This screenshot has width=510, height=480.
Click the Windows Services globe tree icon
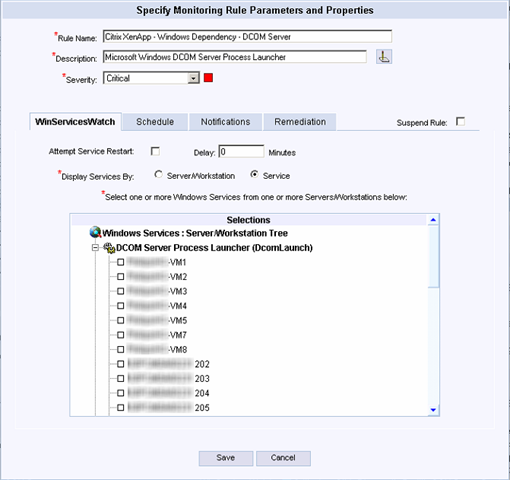tap(95, 232)
